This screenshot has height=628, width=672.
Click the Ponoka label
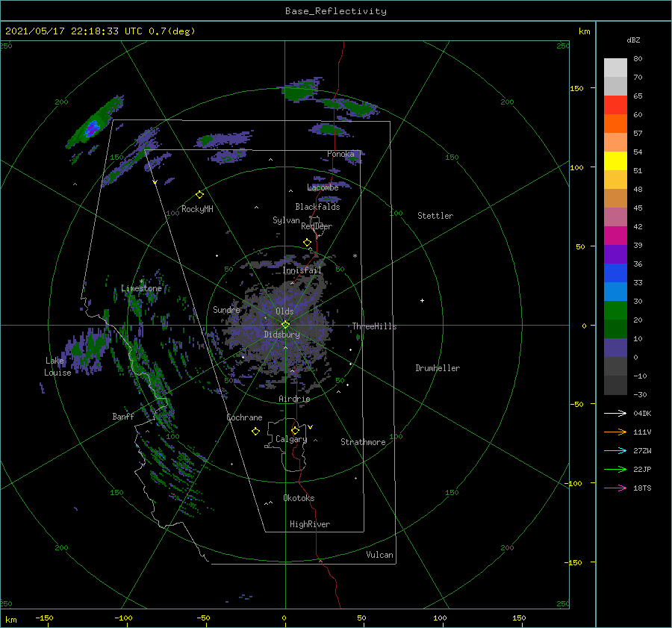tap(340, 154)
